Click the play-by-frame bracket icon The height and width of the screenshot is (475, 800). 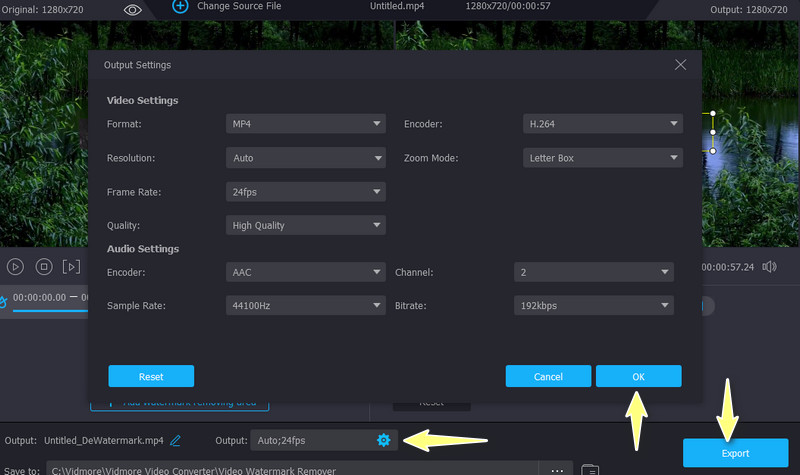click(71, 267)
